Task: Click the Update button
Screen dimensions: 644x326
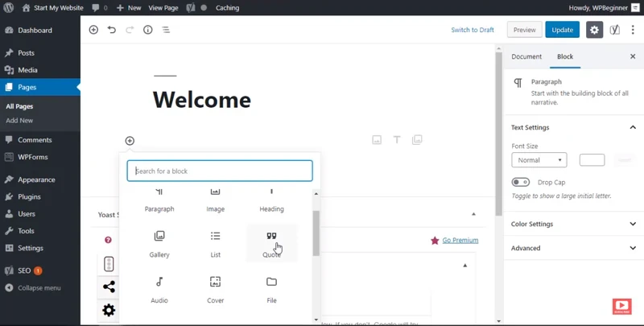Action: [562, 30]
